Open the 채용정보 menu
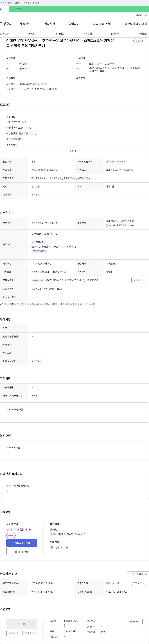Viewport: 149px width, 644px height. pyautogui.click(x=25, y=24)
